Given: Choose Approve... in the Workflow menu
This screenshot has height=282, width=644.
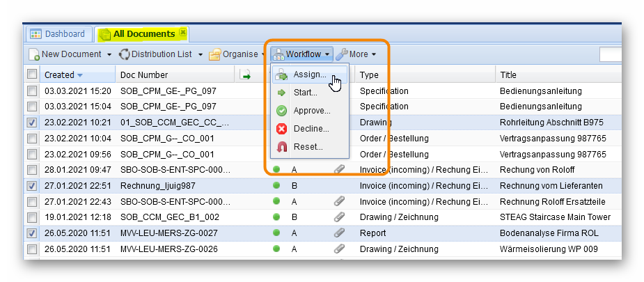Looking at the screenshot, I should click(311, 111).
